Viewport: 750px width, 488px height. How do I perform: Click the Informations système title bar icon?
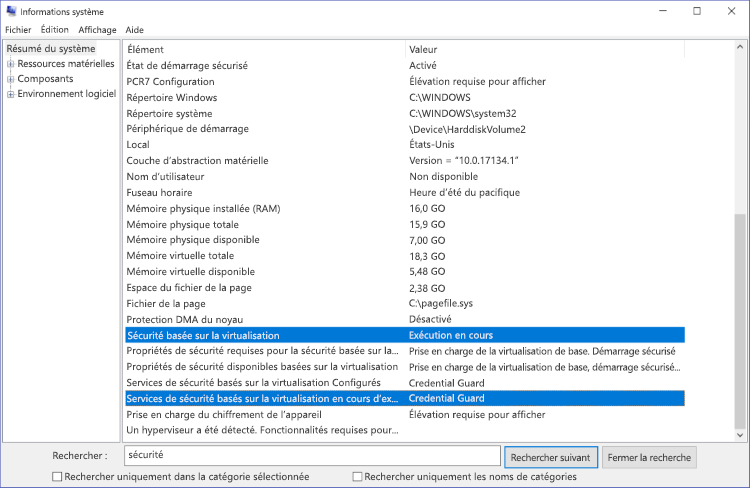(11, 11)
